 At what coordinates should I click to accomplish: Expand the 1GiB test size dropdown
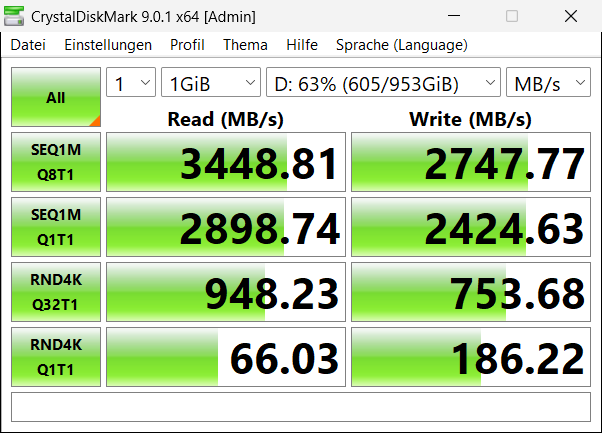[x=211, y=82]
